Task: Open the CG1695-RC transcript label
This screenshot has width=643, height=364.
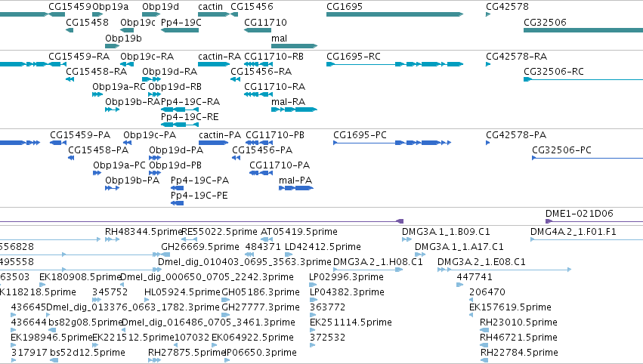Action: click(354, 56)
